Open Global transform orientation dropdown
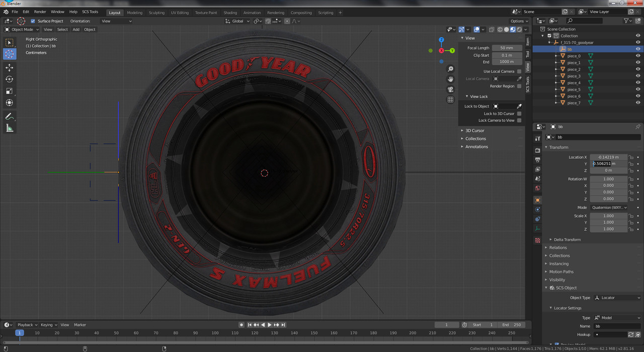 [237, 21]
